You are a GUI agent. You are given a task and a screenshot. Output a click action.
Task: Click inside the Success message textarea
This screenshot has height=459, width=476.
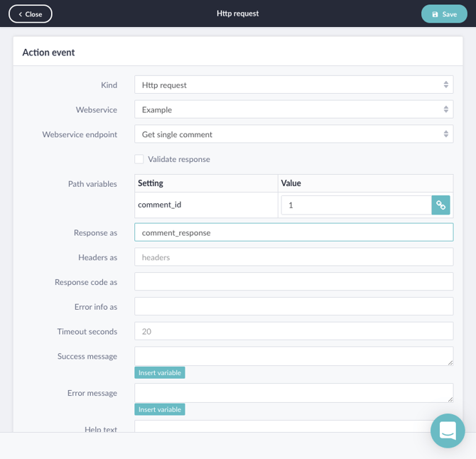293,356
